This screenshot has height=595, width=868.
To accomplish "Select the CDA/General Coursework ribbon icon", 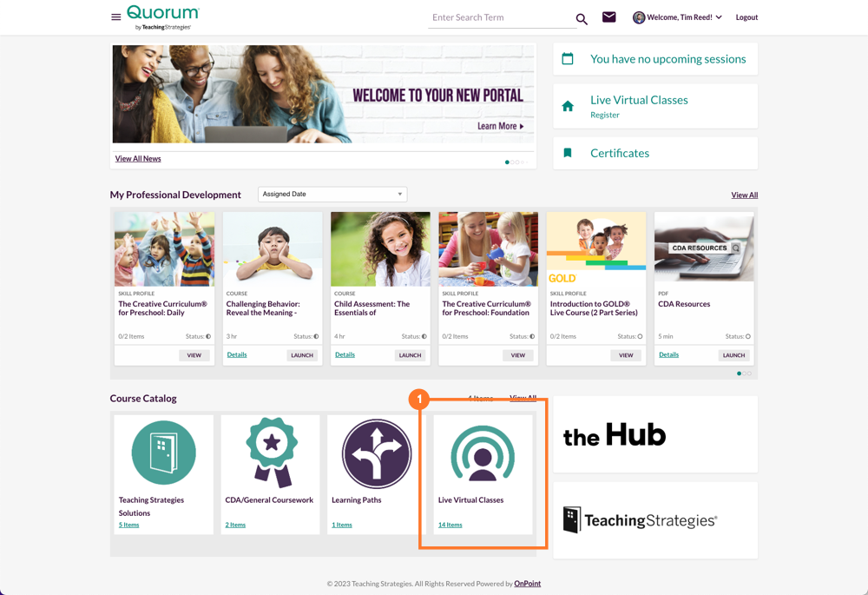I will click(272, 453).
